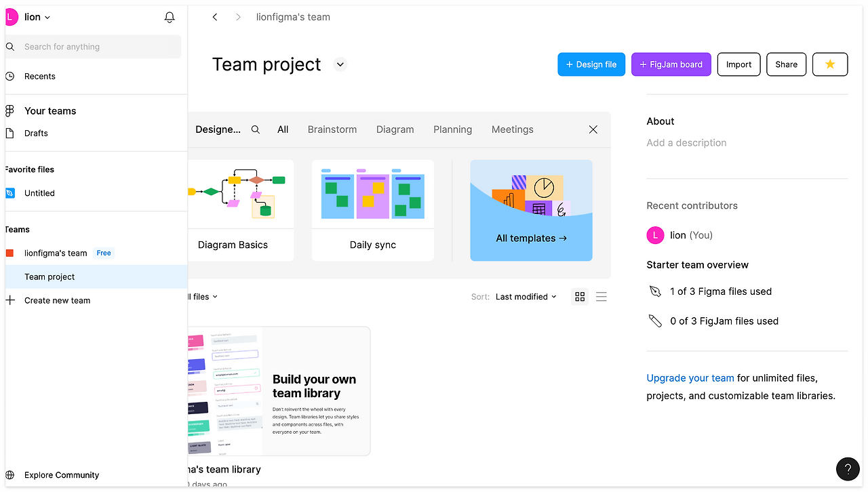The width and height of the screenshot is (868, 492).
Task: Click the marker icon beside FigJam files used
Action: 655,321
